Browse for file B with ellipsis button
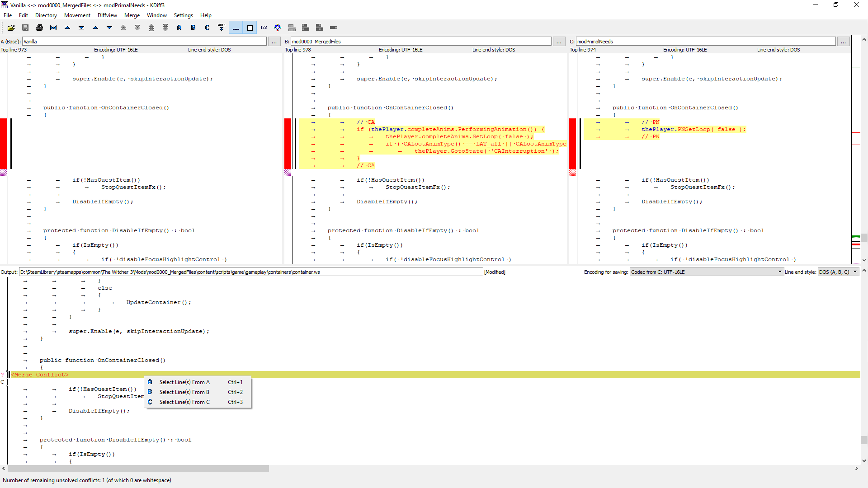This screenshot has width=868, height=488. [x=559, y=42]
